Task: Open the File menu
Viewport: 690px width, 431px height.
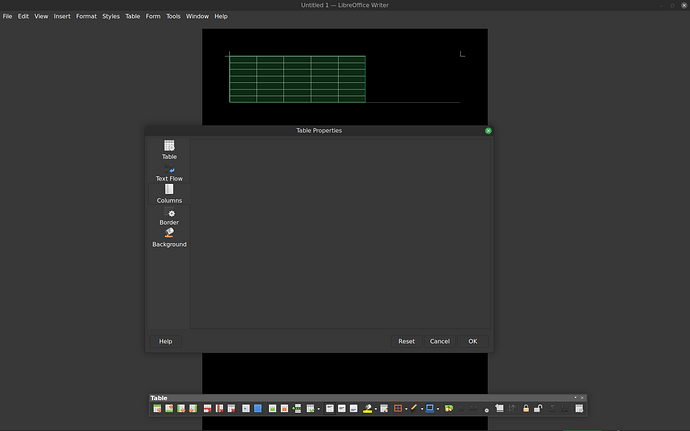Action: (x=7, y=16)
